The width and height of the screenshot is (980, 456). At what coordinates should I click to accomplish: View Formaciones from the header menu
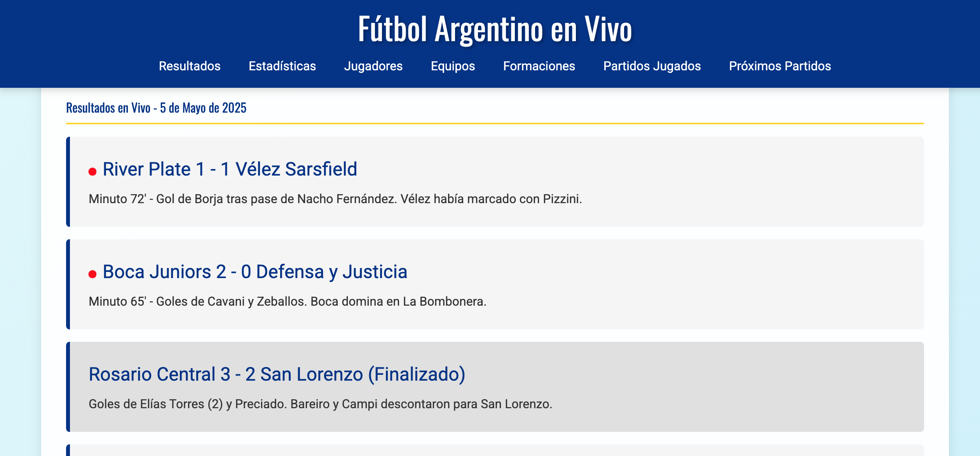539,66
